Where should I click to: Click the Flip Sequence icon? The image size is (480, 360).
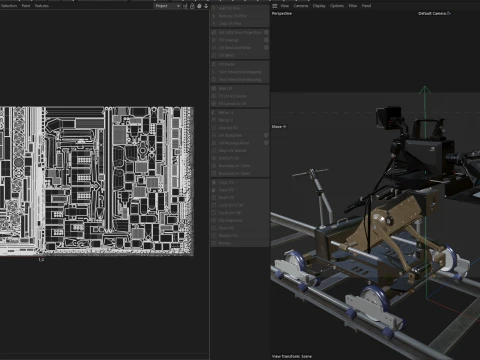(214, 220)
